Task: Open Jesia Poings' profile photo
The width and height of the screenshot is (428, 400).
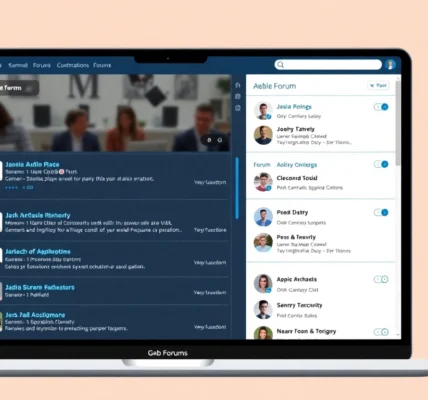Action: (x=263, y=111)
